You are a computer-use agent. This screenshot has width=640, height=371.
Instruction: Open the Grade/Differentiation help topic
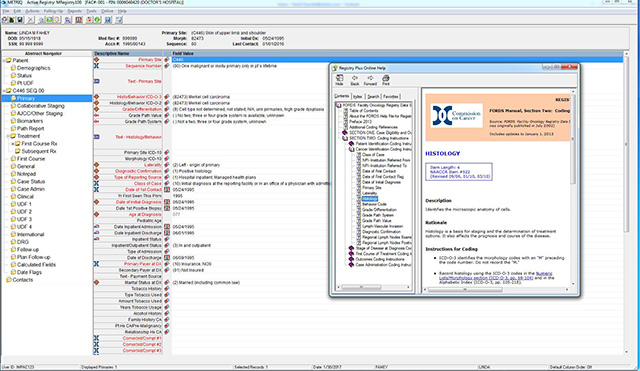tap(379, 210)
